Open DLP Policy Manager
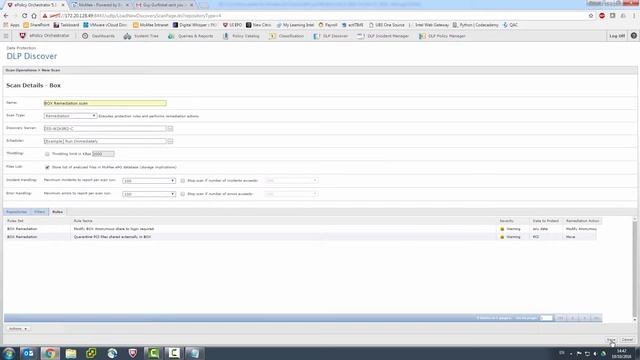This screenshot has width=640, height=360. (442, 36)
